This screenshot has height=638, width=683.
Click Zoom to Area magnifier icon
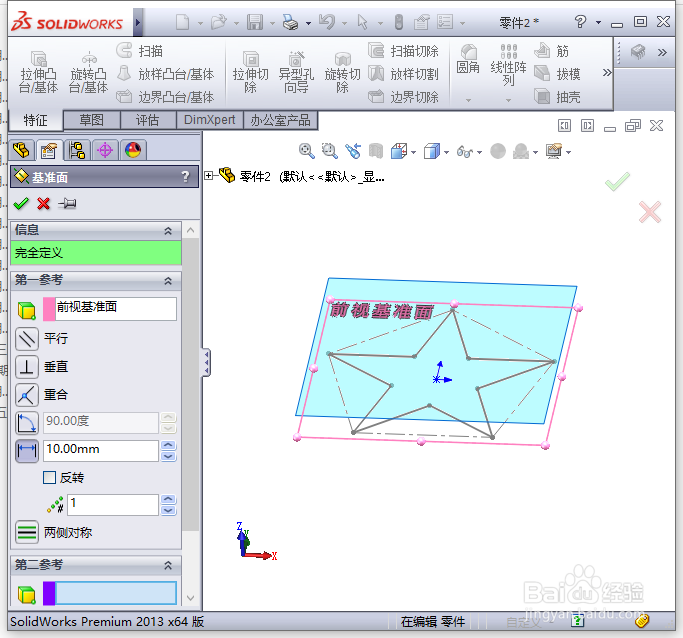point(330,152)
